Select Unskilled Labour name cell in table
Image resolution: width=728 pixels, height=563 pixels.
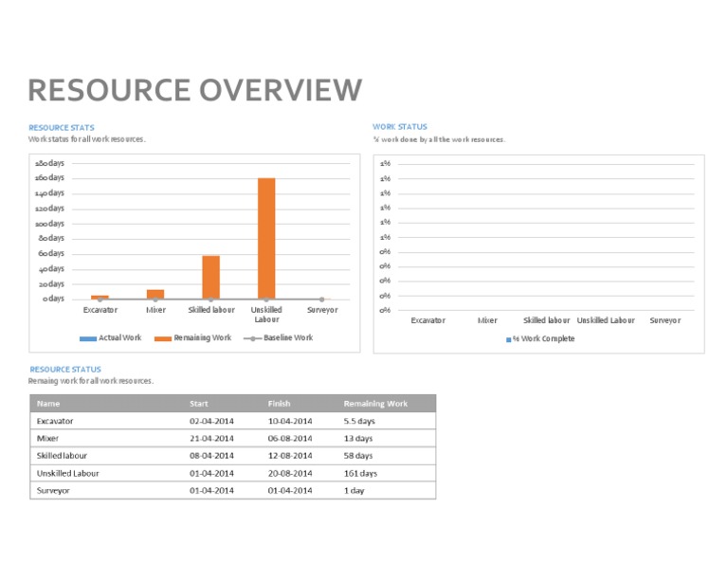[68, 473]
